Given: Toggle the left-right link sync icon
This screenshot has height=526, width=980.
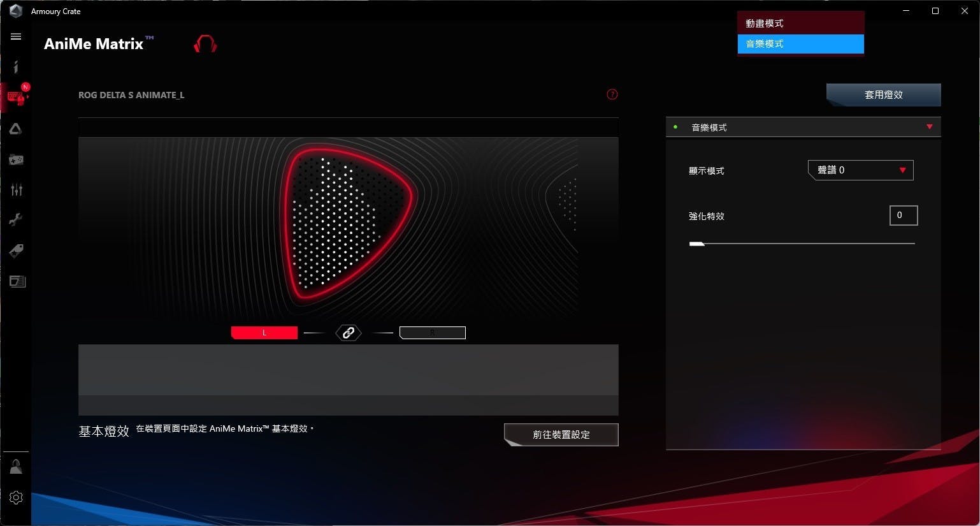Looking at the screenshot, I should pos(349,333).
